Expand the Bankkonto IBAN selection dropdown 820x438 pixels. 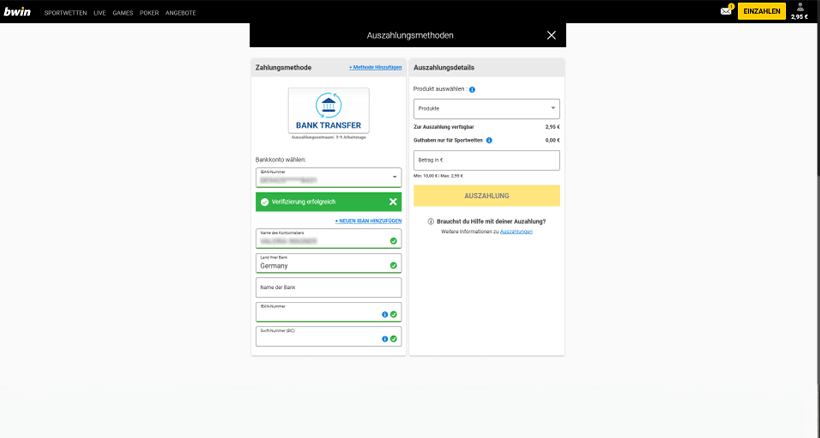coord(328,177)
